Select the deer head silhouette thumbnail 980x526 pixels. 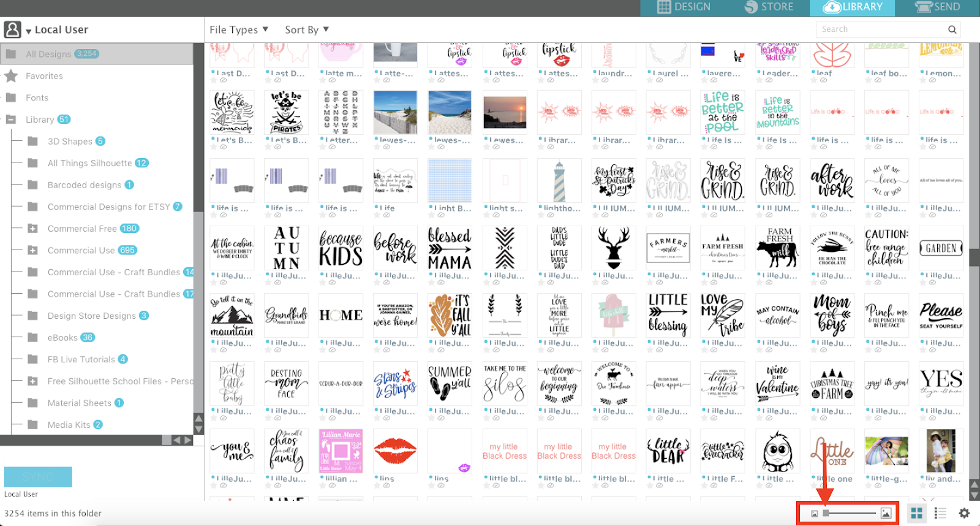click(613, 248)
